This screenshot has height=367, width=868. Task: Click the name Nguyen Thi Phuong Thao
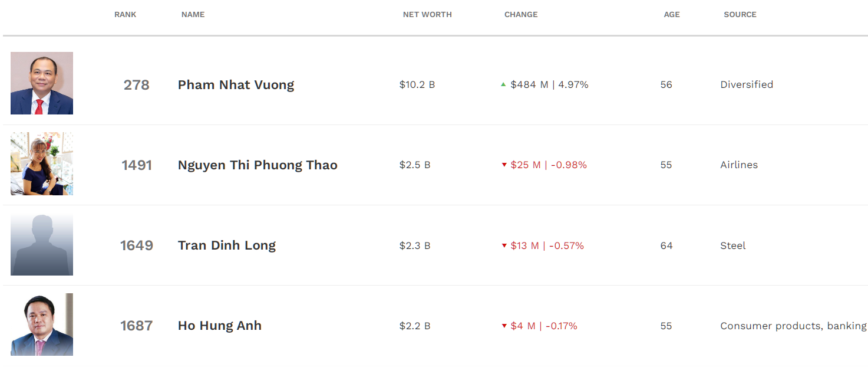click(258, 165)
